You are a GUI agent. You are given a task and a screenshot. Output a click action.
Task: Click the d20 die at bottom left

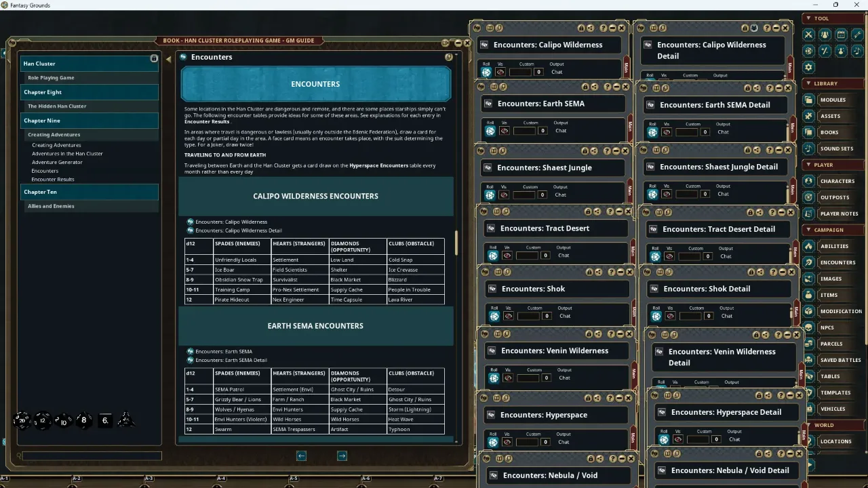click(x=22, y=420)
